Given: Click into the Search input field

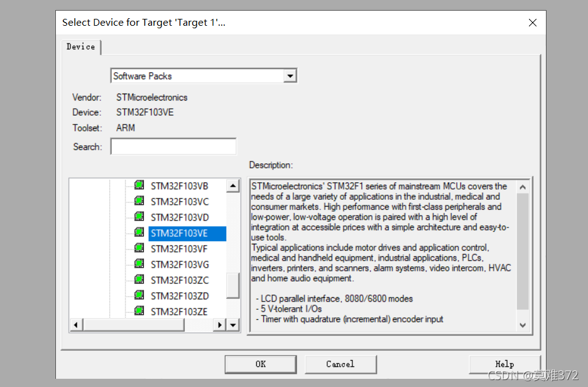Looking at the screenshot, I should (x=173, y=146).
